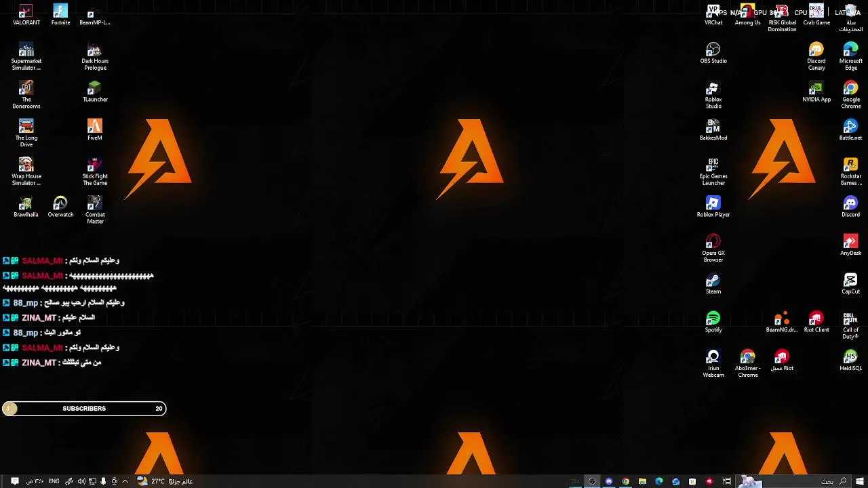Select the Among Us icon

pyautogui.click(x=747, y=15)
